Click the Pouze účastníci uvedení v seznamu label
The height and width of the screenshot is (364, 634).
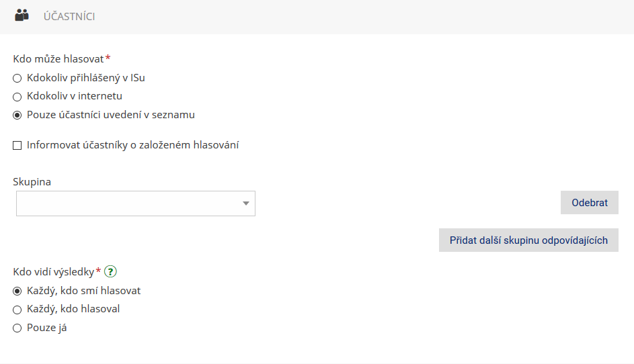(111, 115)
